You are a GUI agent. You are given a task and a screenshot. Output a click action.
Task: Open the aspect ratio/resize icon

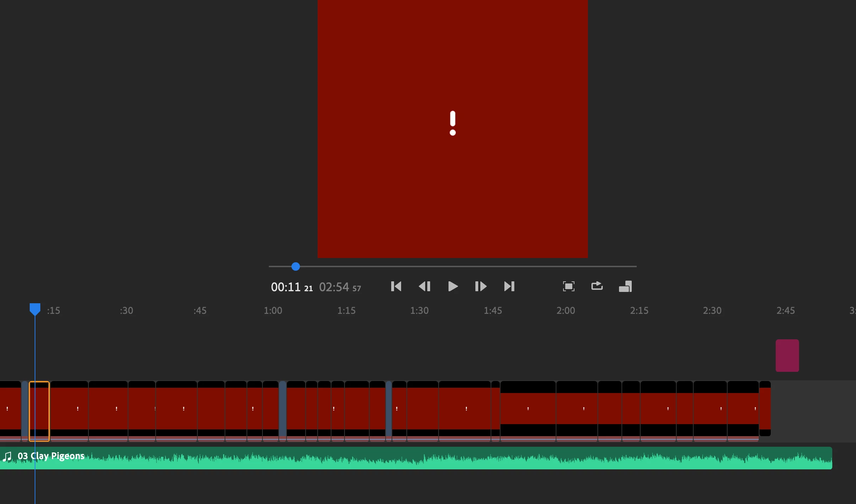(625, 286)
